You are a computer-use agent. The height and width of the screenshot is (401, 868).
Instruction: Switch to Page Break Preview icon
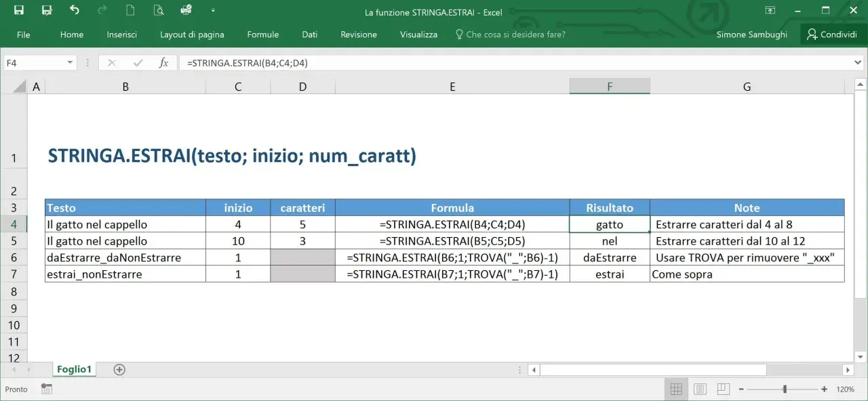pos(724,389)
